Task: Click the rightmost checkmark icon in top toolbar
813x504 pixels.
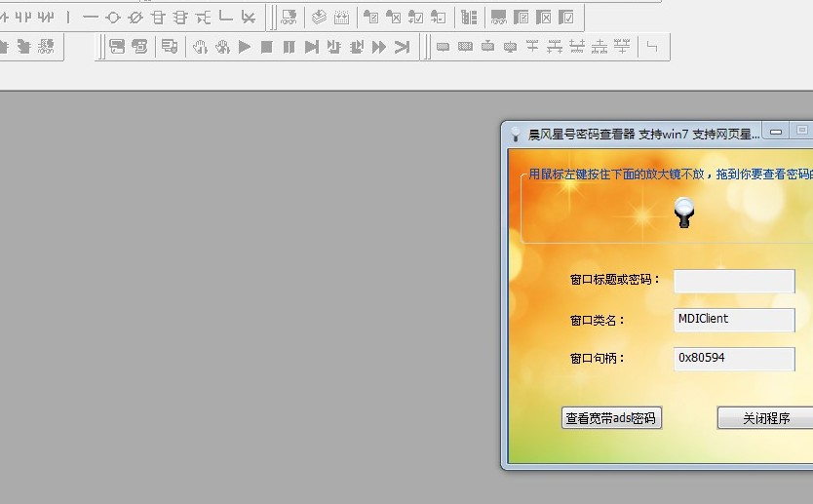Action: (x=566, y=17)
